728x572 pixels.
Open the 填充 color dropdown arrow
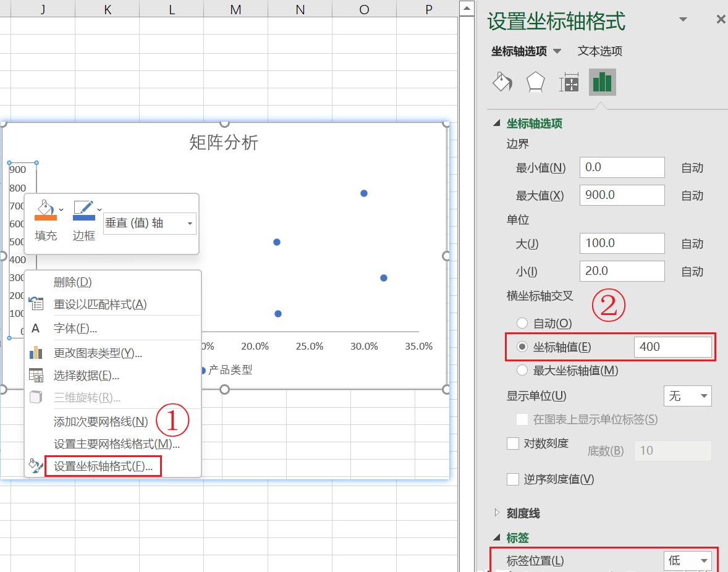click(x=61, y=209)
